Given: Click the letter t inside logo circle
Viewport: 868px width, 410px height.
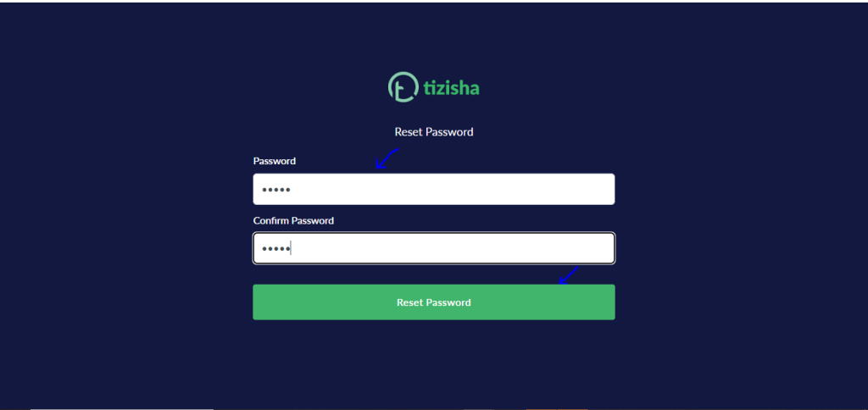Looking at the screenshot, I should tap(404, 89).
